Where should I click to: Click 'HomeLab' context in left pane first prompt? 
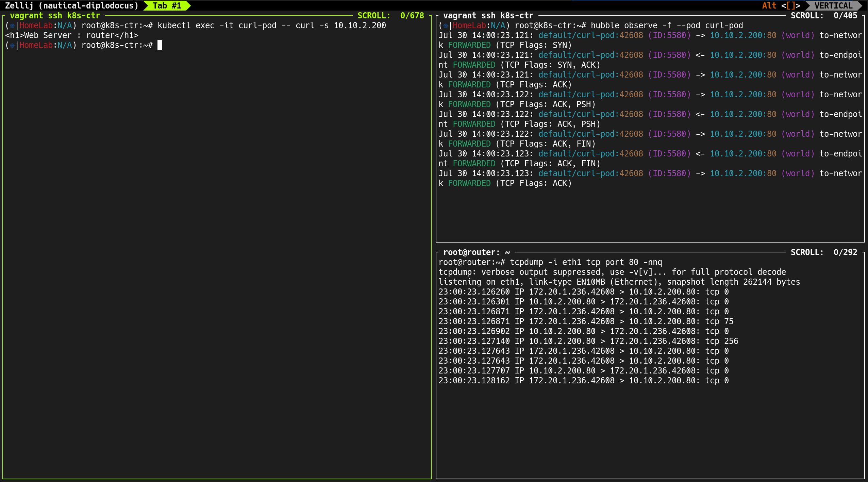click(36, 26)
